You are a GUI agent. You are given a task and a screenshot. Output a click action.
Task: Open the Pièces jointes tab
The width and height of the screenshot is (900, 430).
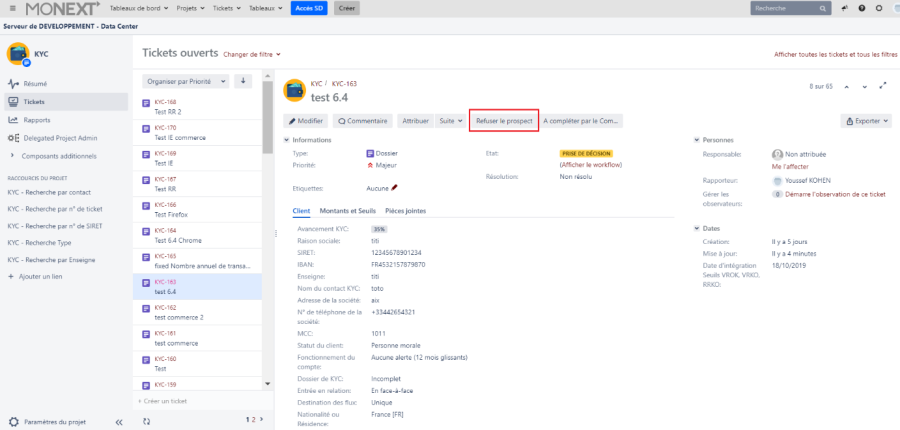click(405, 211)
